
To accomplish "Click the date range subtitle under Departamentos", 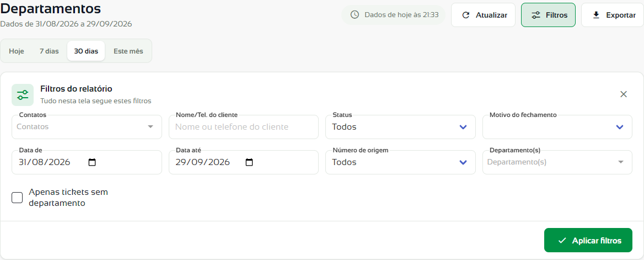I will click(x=66, y=24).
